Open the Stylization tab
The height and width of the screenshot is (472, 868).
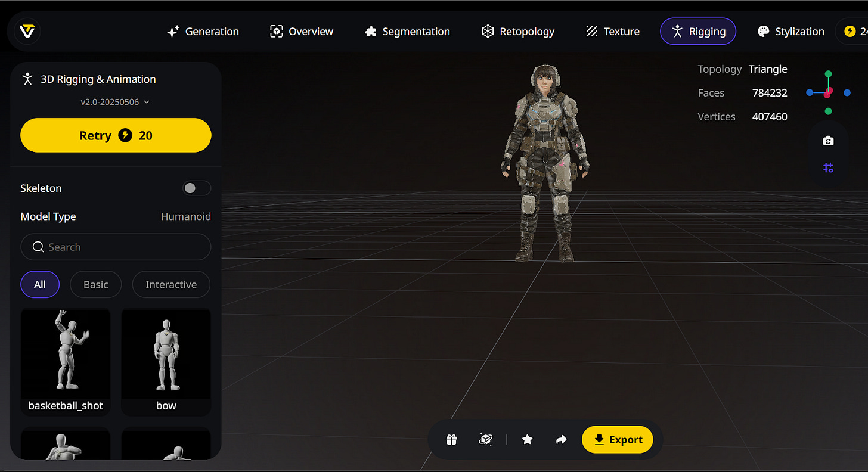point(791,32)
